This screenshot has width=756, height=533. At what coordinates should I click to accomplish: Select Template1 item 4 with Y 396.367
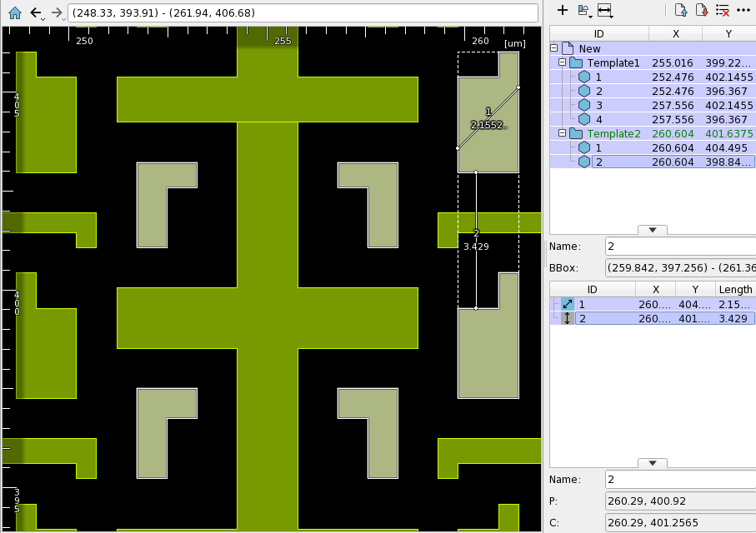coord(653,120)
